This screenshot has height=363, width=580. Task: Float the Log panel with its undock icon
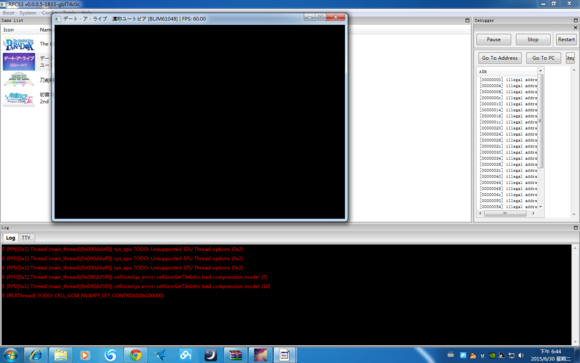tap(576, 228)
